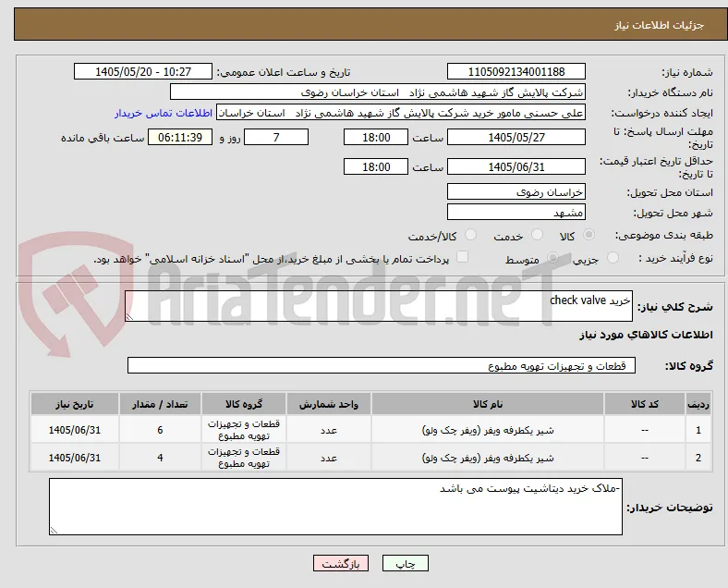Click the delivery province field خراسان رضوی
The width and height of the screenshot is (728, 588).
tap(516, 191)
